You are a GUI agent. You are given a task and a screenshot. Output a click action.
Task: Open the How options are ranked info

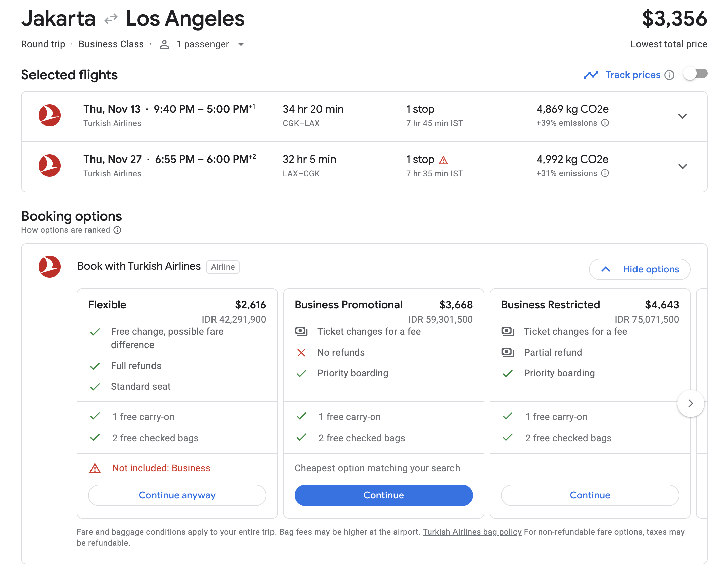click(x=117, y=230)
